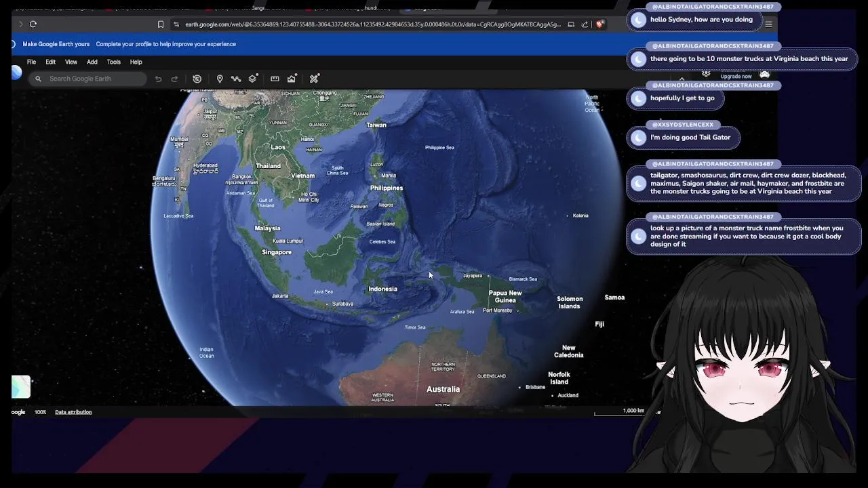Click the New Caledonia label
868x488 pixels.
pyautogui.click(x=568, y=351)
